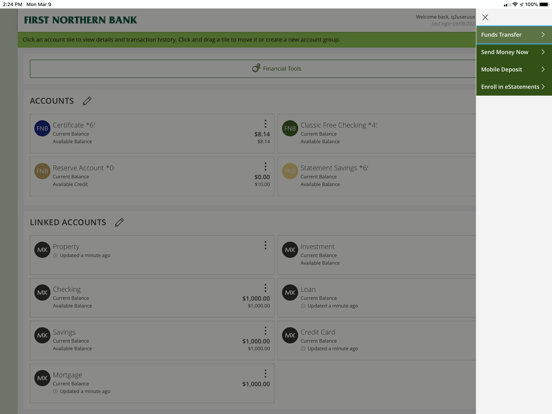Choose Enroll in eStatements menu option
Screen dimensions: 552x414
[514, 87]
